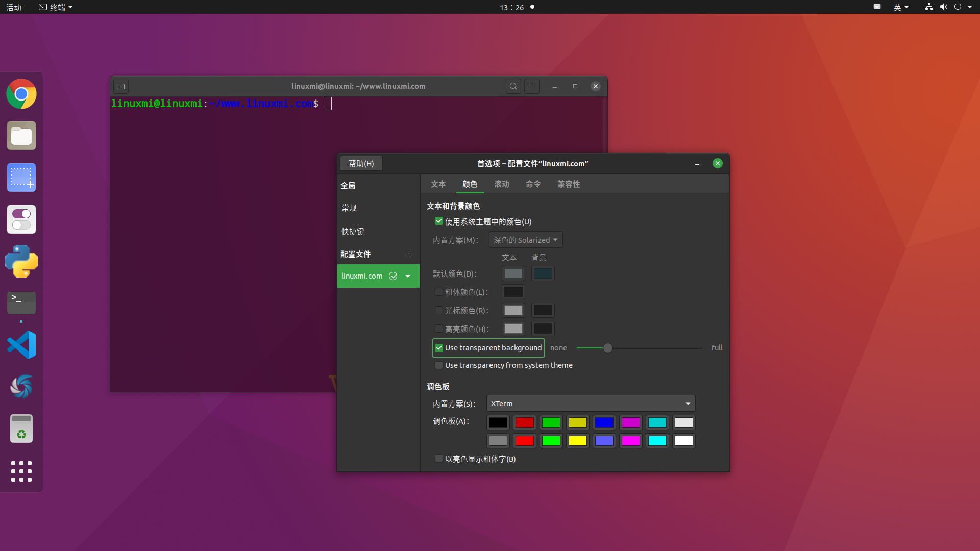Open the Terminal icon in dock
Viewport: 980px width, 551px height.
coord(21,303)
